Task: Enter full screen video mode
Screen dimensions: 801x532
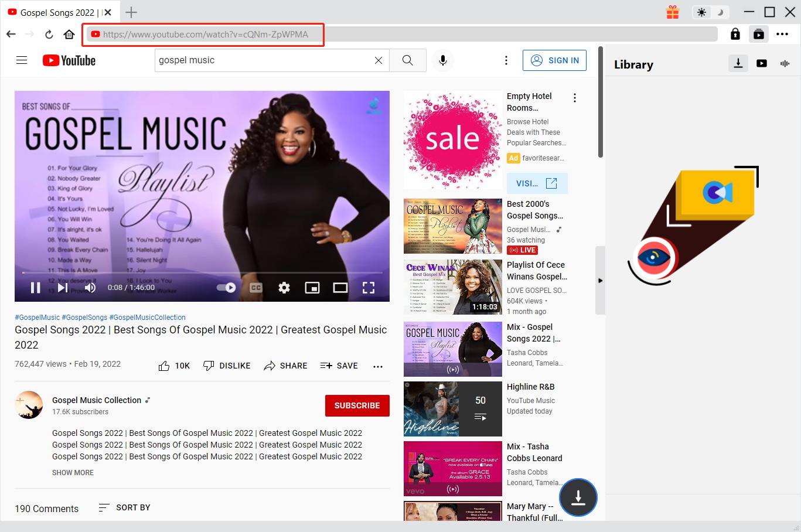Action: coord(369,288)
